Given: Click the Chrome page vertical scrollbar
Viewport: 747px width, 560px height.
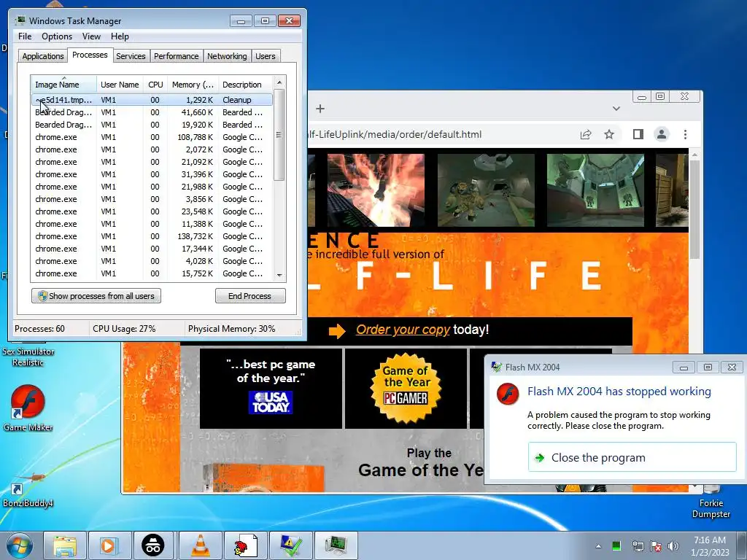Looking at the screenshot, I should point(694,209).
